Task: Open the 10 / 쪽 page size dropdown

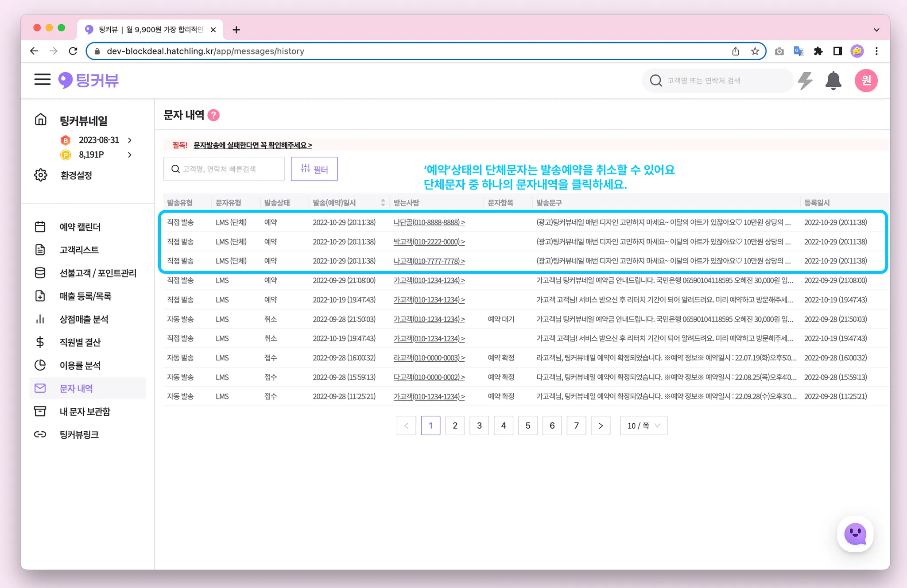Action: [643, 426]
